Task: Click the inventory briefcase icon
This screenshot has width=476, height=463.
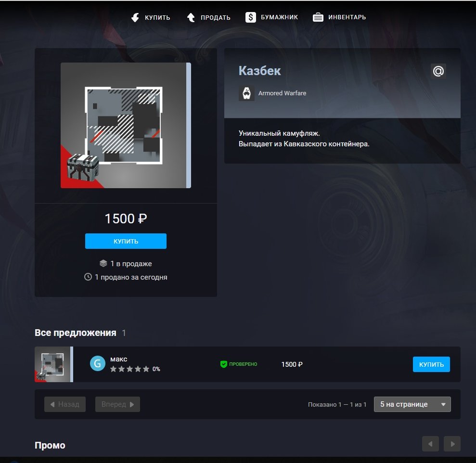Action: [318, 17]
